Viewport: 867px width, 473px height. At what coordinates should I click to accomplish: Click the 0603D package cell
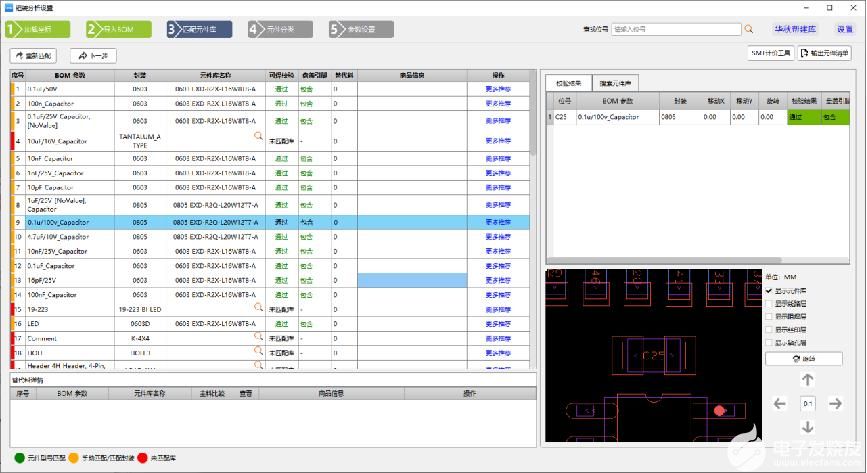click(140, 324)
